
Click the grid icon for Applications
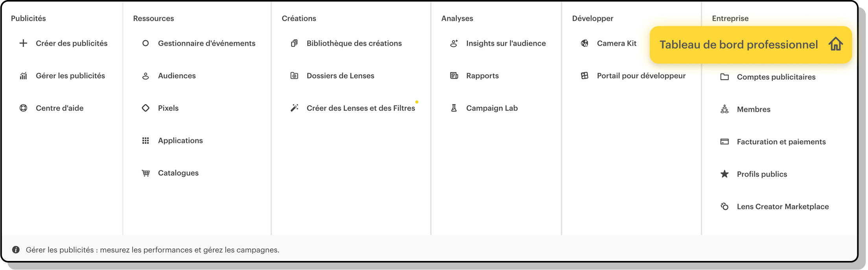click(146, 141)
